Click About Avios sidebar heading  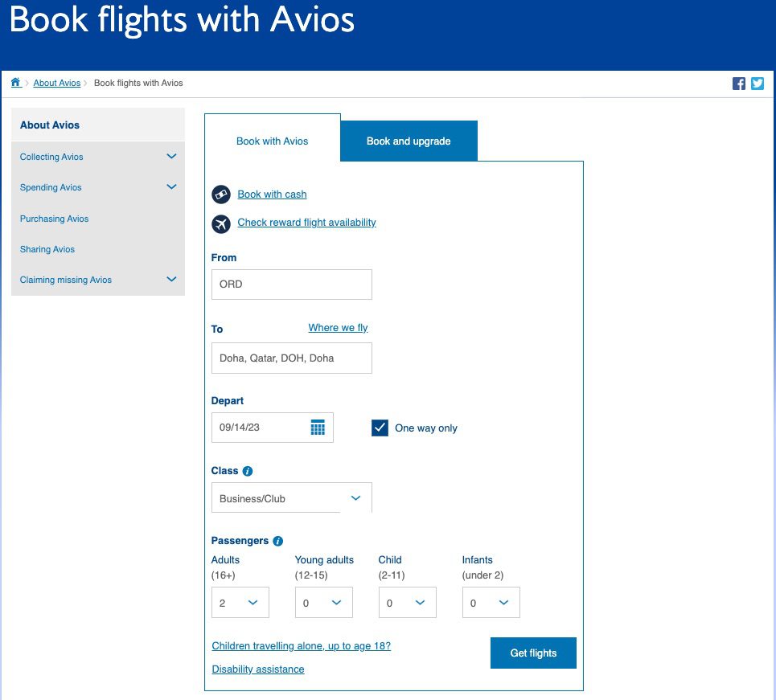tap(50, 125)
